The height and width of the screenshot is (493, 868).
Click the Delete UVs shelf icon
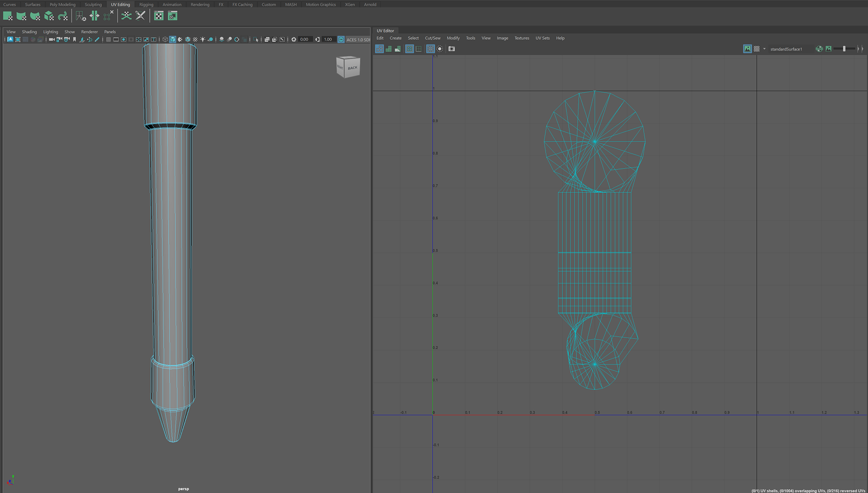108,16
